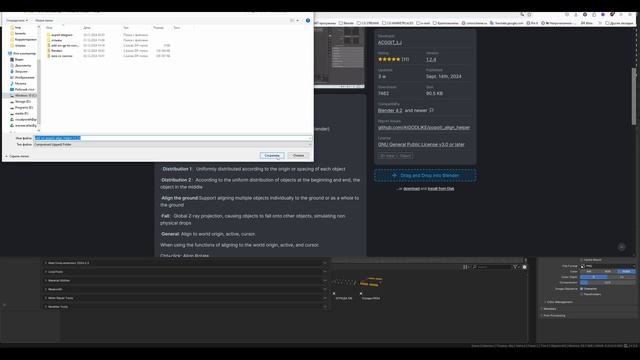Screen dimensions: 640x360
Task: Click the webpage vertical scrollbar
Action: tap(633, 96)
